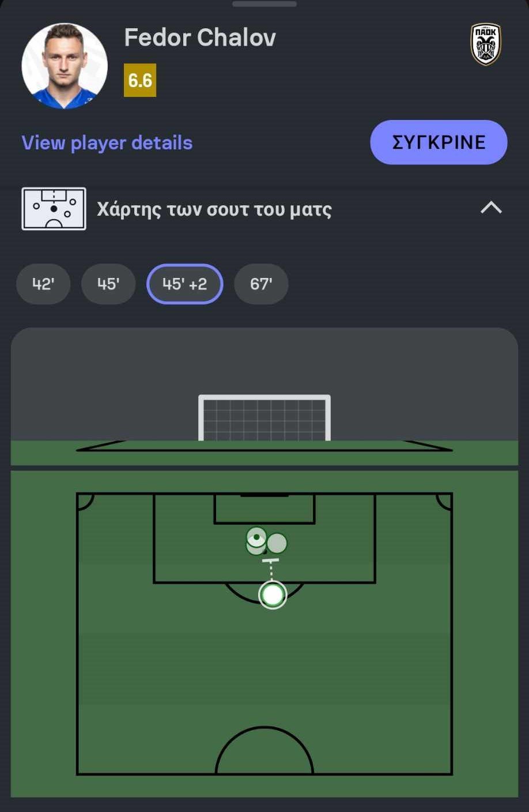
Task: Click the Χάρτης των σουτ του ματς header
Action: 214,209
